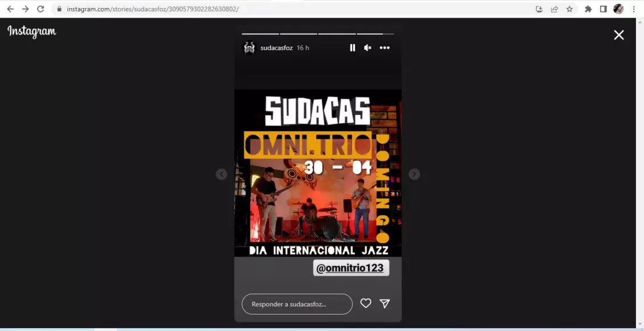Screen dimensions: 644x331
Task: Focus the reply to sudacasfoz field
Action: [x=297, y=304]
